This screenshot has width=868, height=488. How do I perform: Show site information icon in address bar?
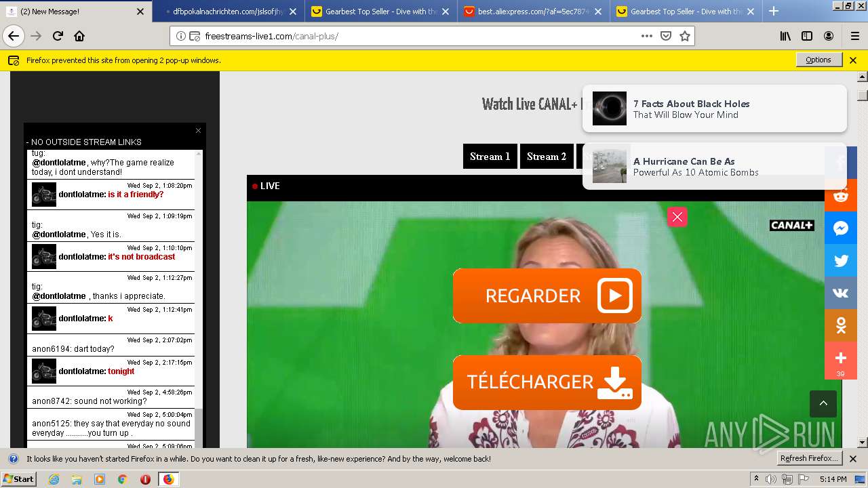coord(181,36)
